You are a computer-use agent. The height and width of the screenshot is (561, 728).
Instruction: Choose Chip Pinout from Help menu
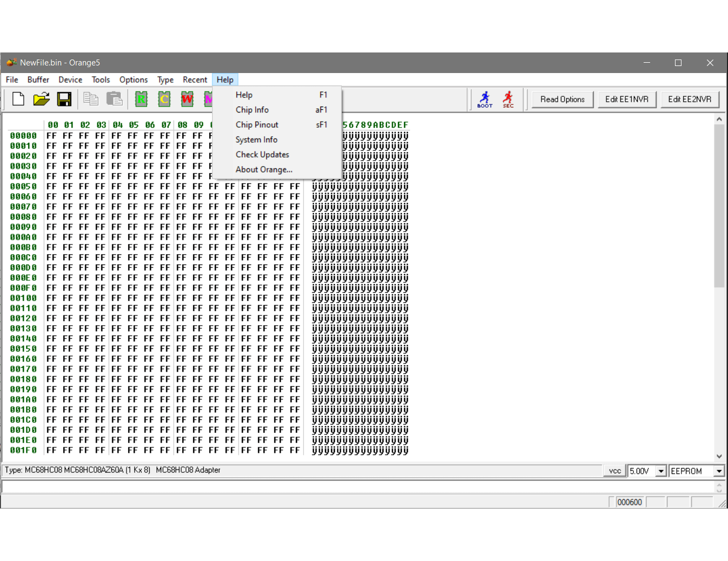pyautogui.click(x=277, y=125)
